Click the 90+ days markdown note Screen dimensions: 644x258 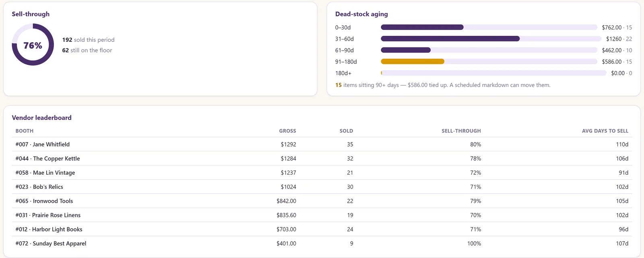point(443,85)
